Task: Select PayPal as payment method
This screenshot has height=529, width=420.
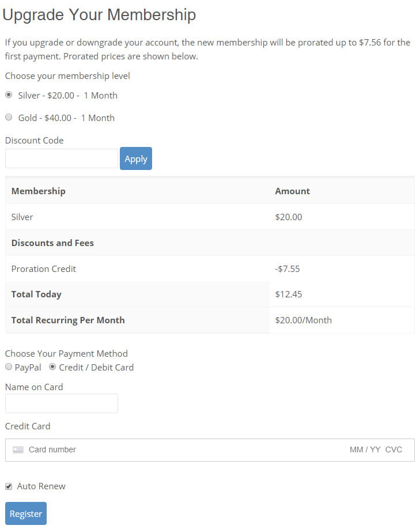Action: (9, 366)
